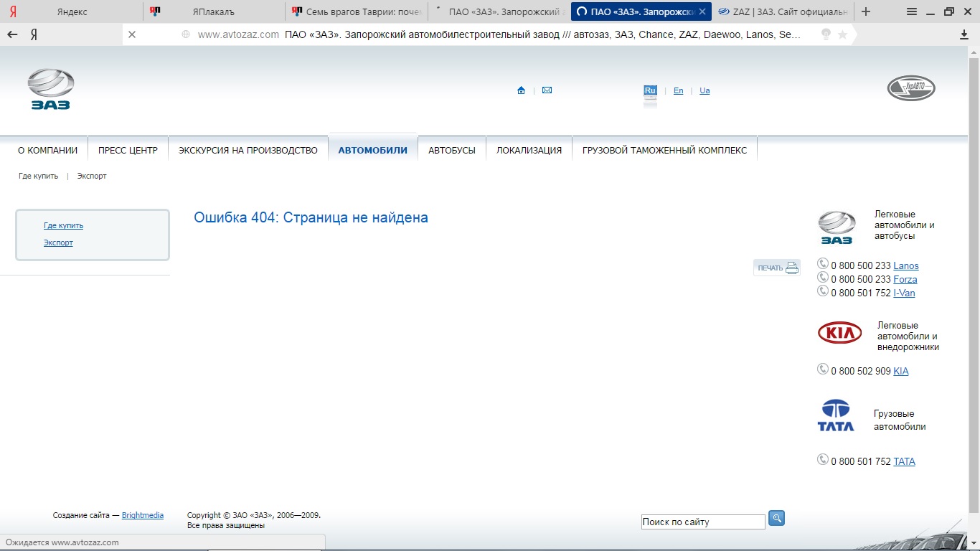Open a new tab with the plus button

click(x=866, y=11)
